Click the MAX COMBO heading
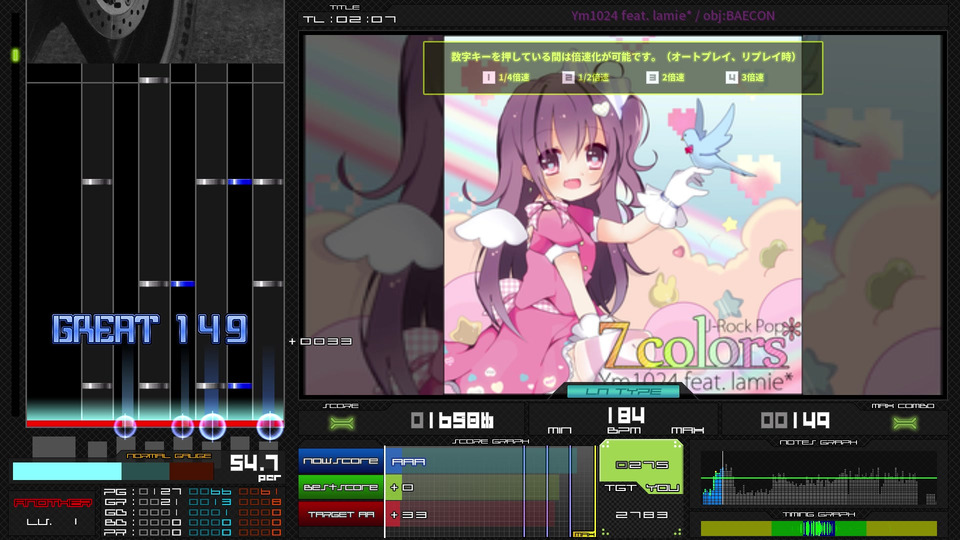 tap(902, 405)
